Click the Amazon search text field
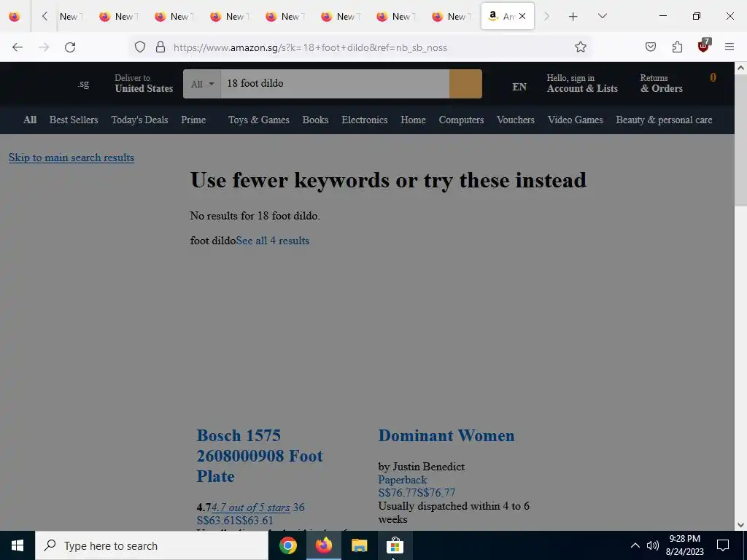Screen dimensions: 747x560 pos(335,84)
